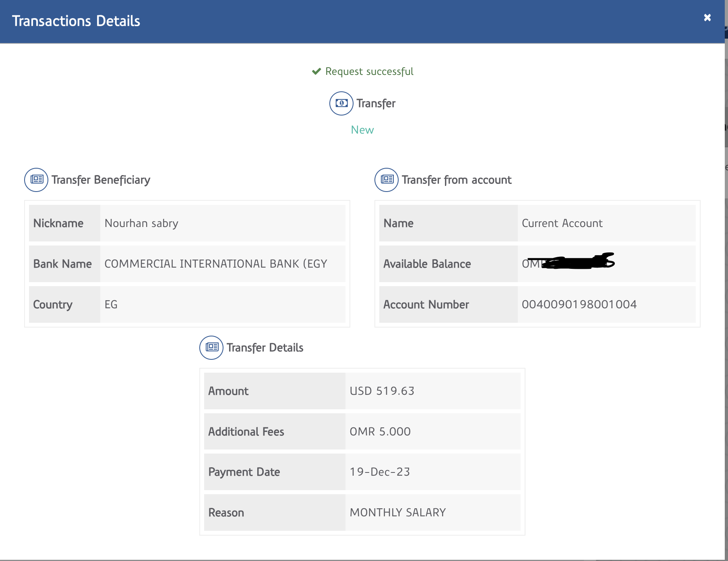
Task: Click the Transfer Details section icon
Action: pos(211,347)
